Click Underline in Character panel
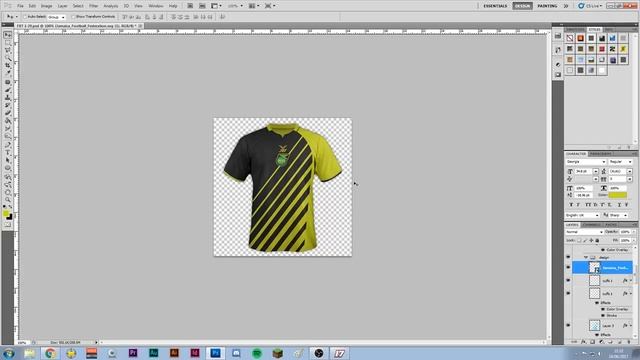640x360 pixels. point(619,204)
